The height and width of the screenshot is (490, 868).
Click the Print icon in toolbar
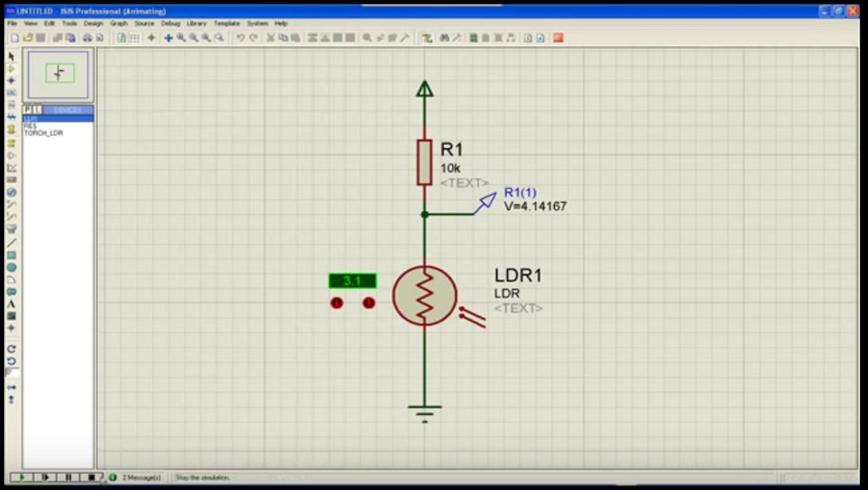(x=87, y=38)
